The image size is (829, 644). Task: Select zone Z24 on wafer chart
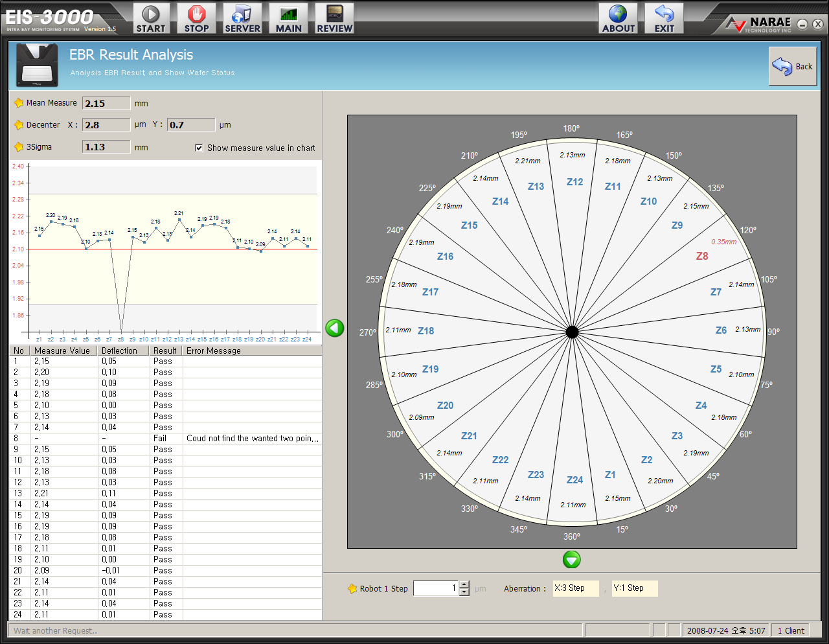pyautogui.click(x=575, y=480)
